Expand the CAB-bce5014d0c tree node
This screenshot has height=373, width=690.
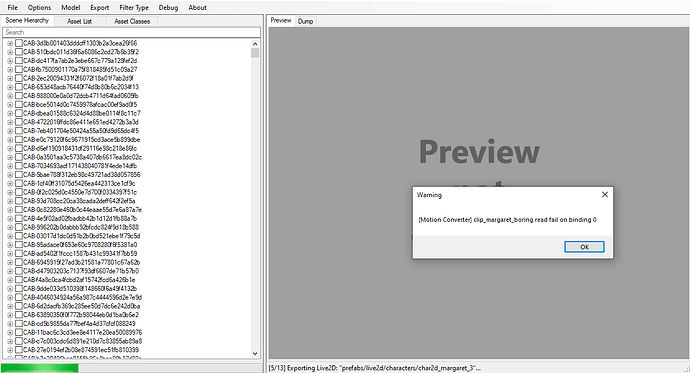(10, 105)
